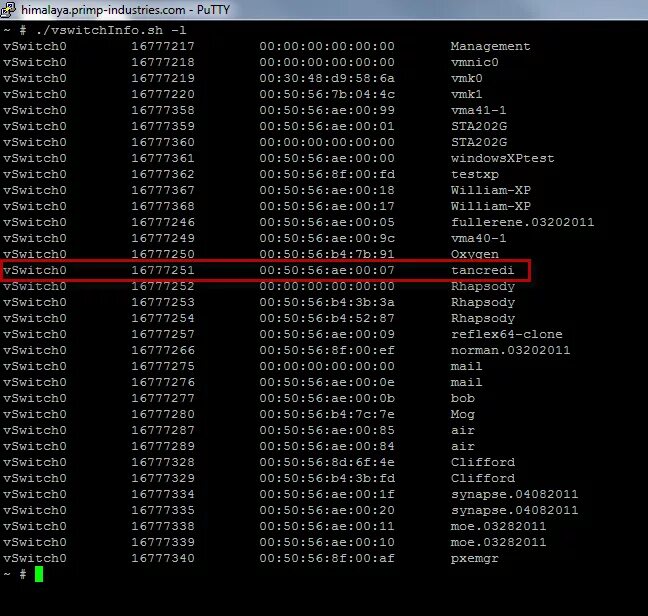Click MAC address 00:50:56:ae:00:20

tap(327, 511)
